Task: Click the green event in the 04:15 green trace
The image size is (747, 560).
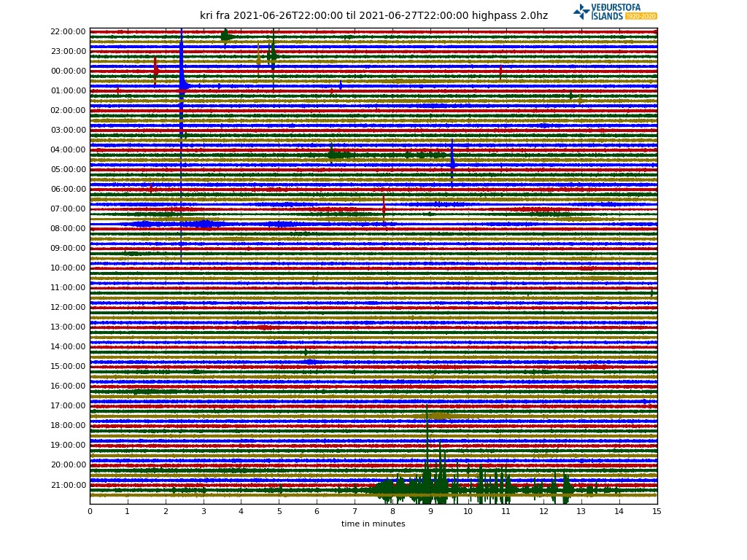Action: click(333, 153)
